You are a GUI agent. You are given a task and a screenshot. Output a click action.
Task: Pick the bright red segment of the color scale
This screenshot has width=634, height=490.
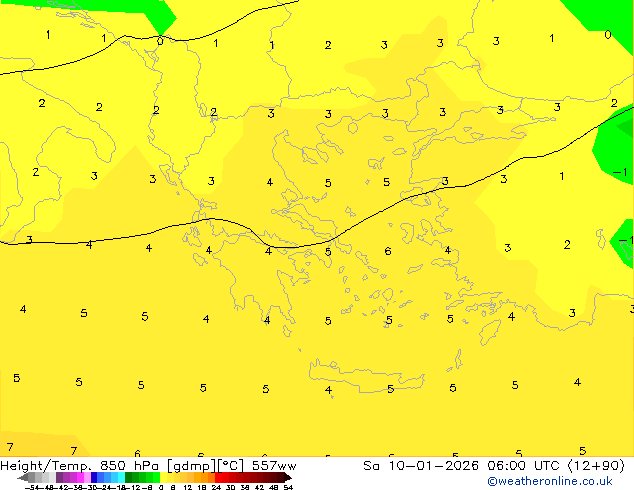(x=218, y=478)
